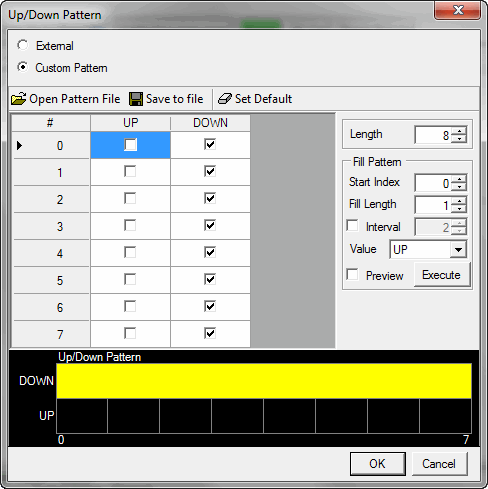
Task: Enable the Interval checkbox
Action: click(352, 226)
